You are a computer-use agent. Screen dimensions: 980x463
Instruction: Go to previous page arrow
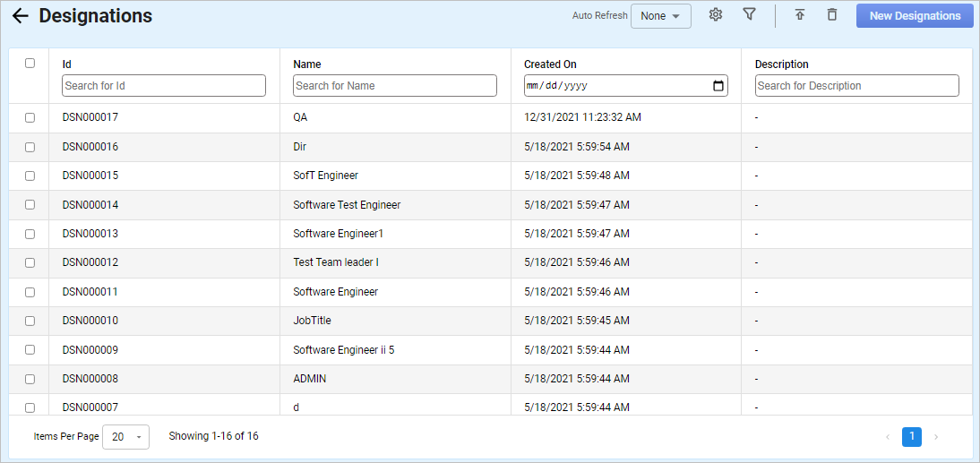pyautogui.click(x=888, y=437)
